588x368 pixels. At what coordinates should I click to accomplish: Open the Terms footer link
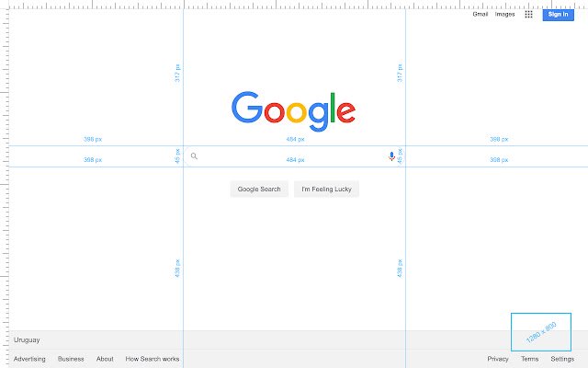click(x=529, y=359)
